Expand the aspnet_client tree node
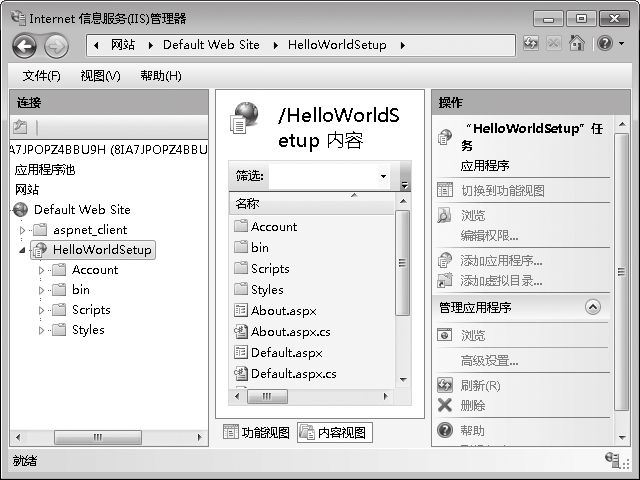The width and height of the screenshot is (640, 480). pyautogui.click(x=22, y=230)
